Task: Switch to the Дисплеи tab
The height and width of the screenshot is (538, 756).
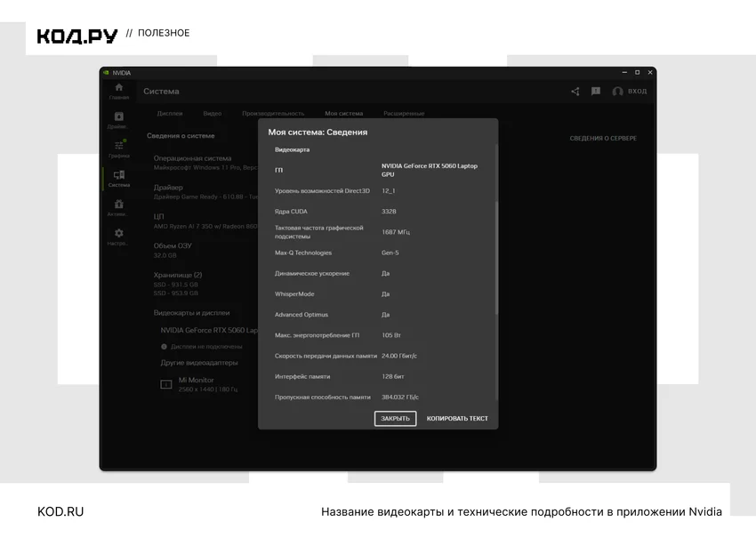Action: [170, 114]
